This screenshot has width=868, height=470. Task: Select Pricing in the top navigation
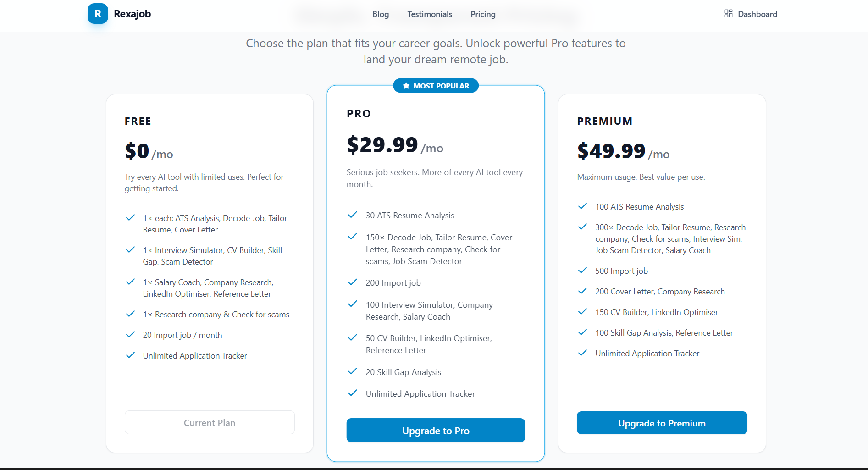[x=483, y=14]
